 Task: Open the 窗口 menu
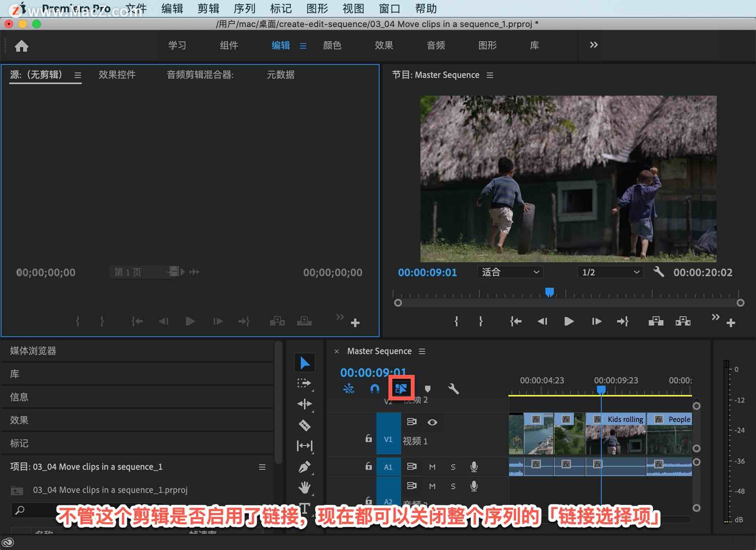point(389,8)
